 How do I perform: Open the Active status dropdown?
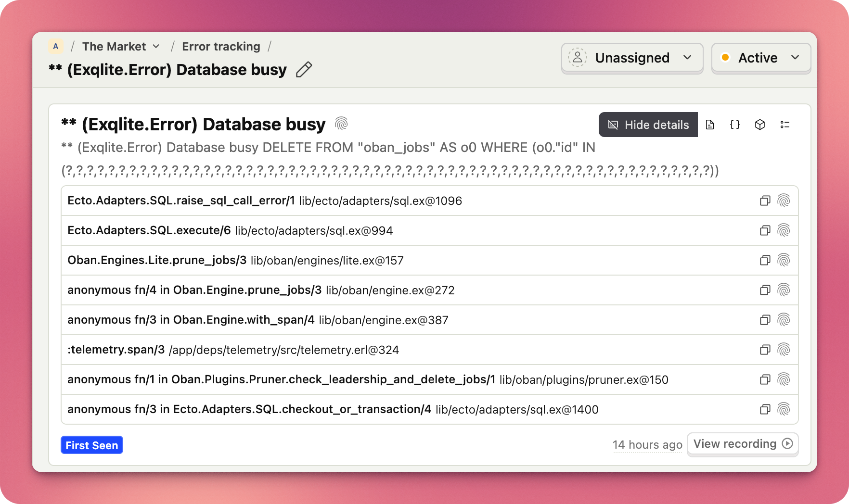761,58
